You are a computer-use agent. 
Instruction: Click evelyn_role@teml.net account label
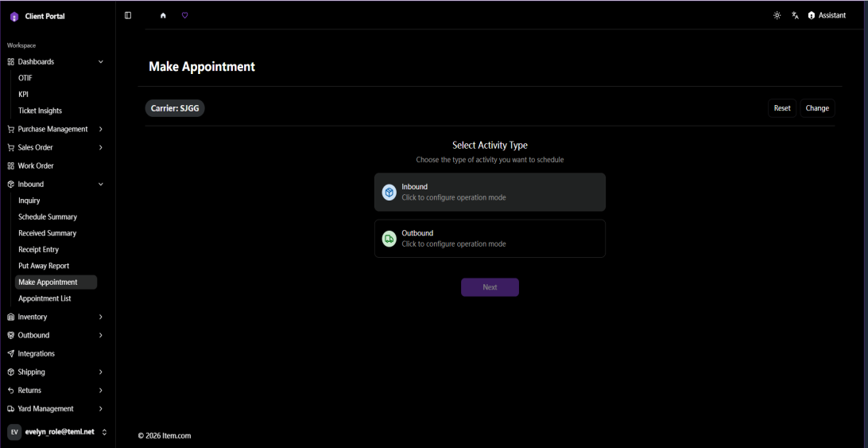pos(60,432)
